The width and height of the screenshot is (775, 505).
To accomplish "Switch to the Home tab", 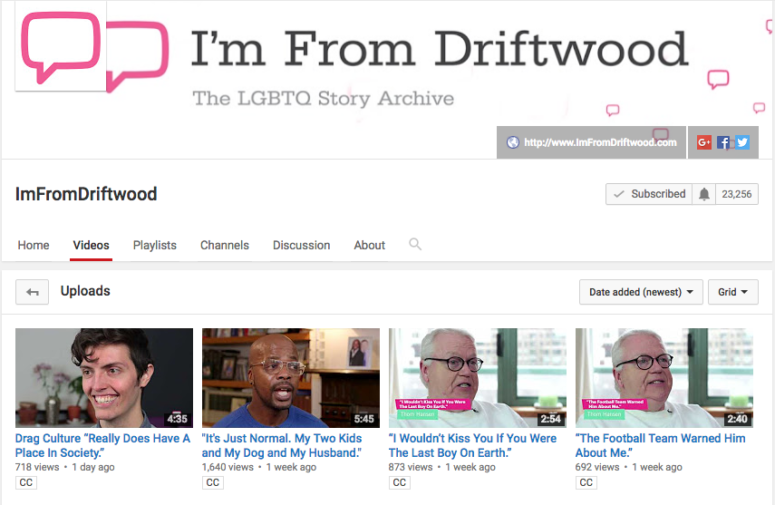I will (34, 245).
